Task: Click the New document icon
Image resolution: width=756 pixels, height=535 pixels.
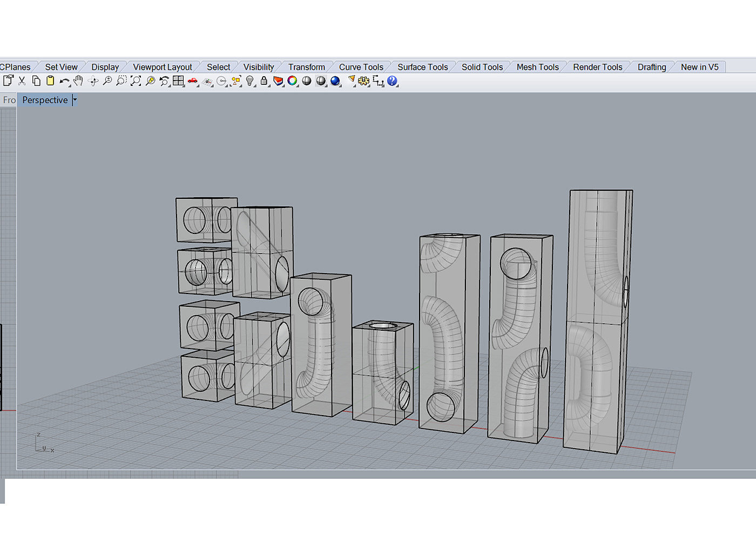Action: [x=8, y=81]
